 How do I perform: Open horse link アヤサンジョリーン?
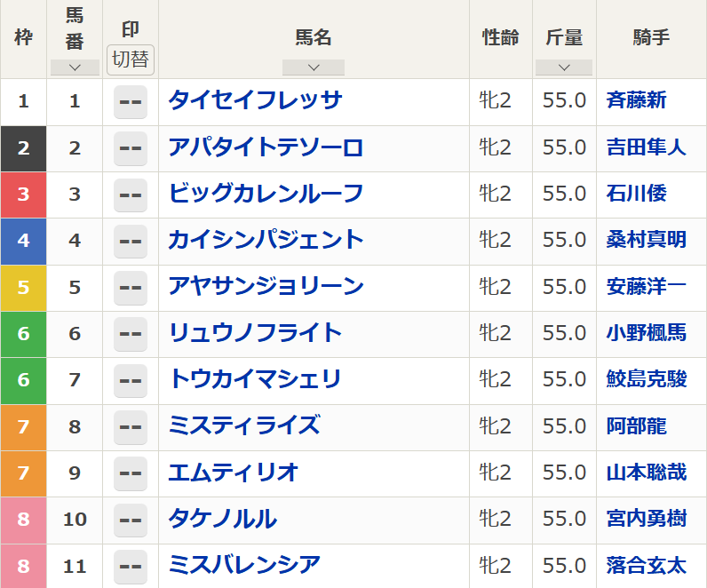pyautogui.click(x=266, y=286)
